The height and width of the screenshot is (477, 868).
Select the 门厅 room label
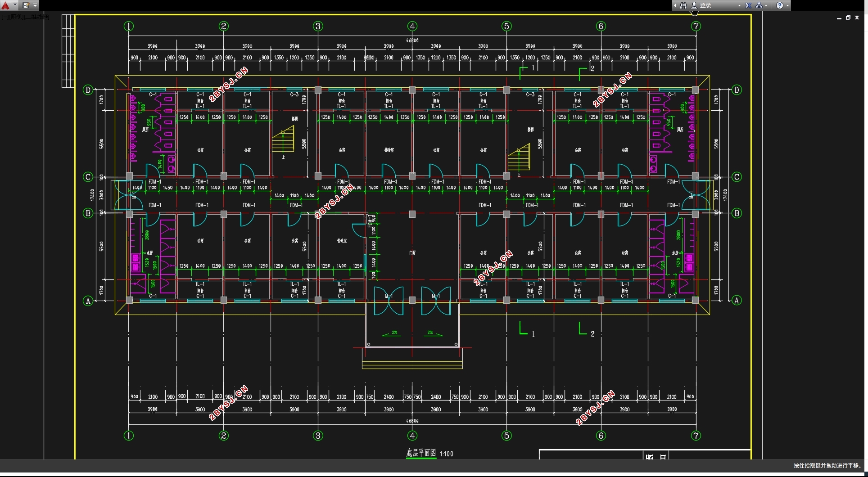(x=412, y=253)
